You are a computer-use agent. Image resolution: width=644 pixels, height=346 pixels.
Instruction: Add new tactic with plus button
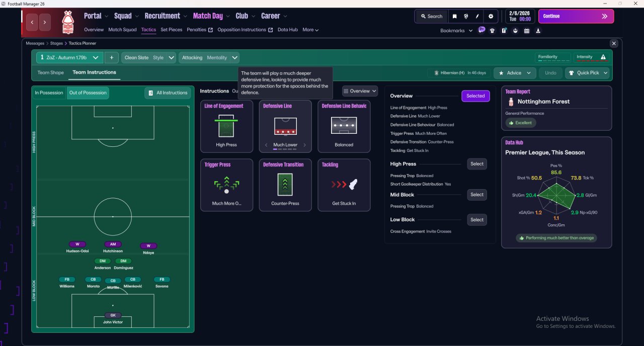coord(111,57)
